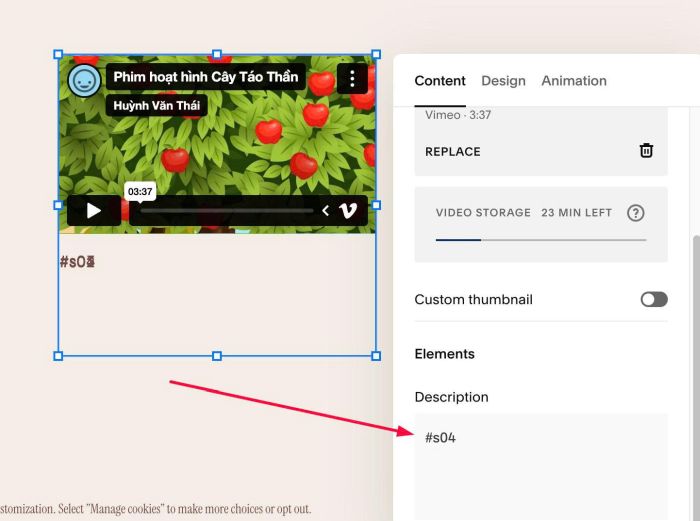Select the bottom-center resize handle
Viewport: 700px width, 521px height.
coord(217,356)
